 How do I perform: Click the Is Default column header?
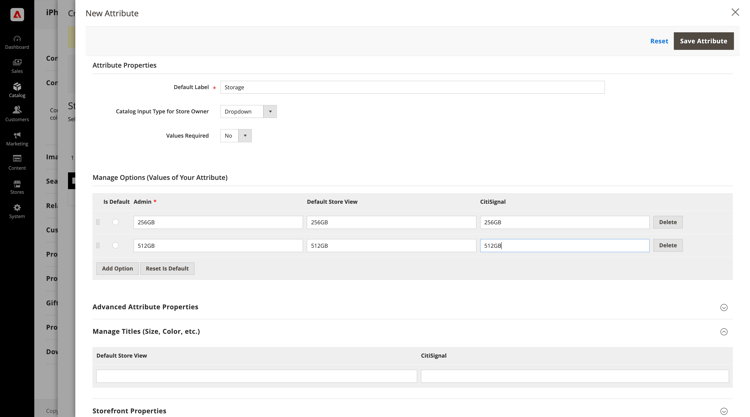tap(116, 202)
